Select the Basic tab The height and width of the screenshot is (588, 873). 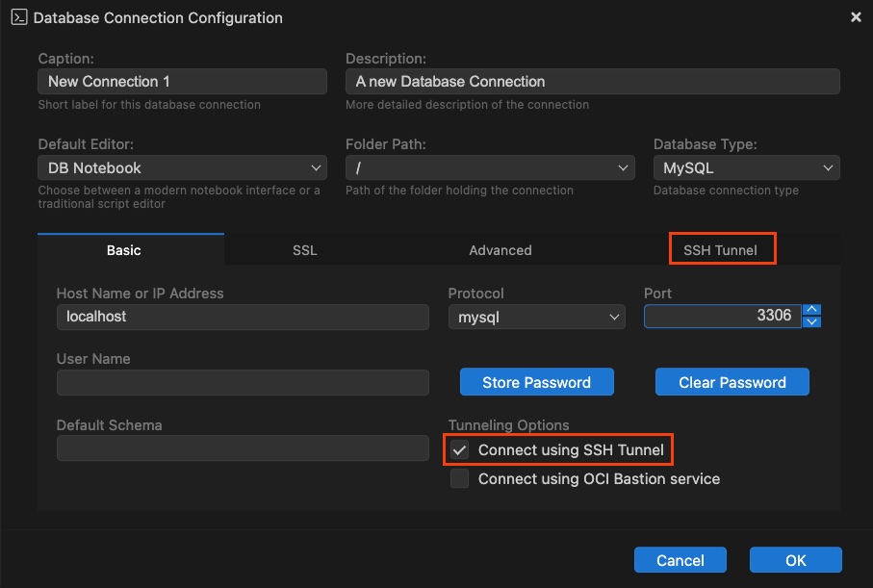123,250
